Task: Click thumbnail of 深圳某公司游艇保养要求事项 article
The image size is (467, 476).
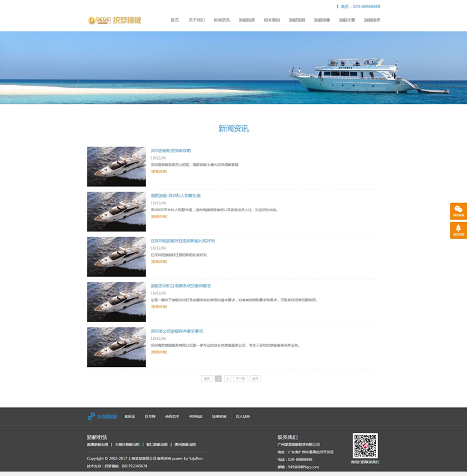Action: click(x=116, y=347)
